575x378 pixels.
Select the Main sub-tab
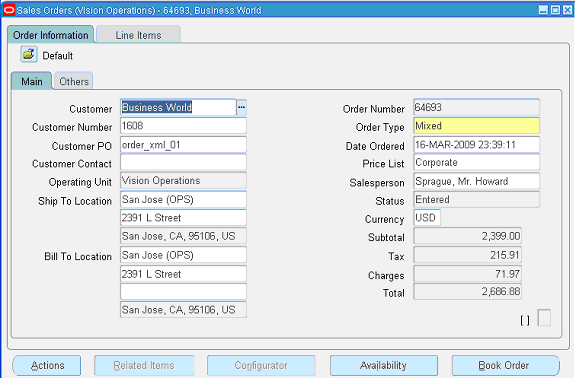coord(32,81)
